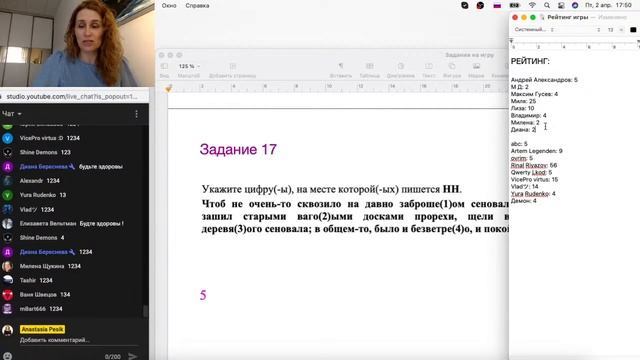
Task: Click the orange tab marker on Pages ruler
Action: pos(168,88)
